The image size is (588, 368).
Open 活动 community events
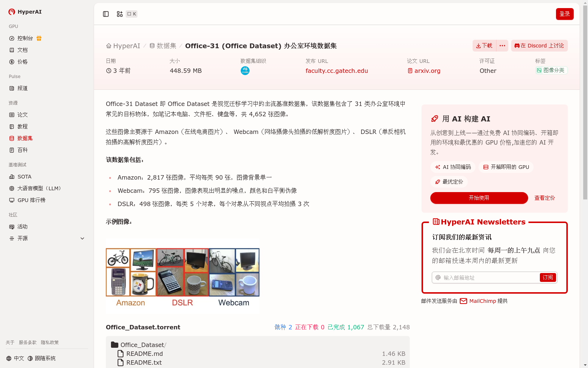(22, 227)
